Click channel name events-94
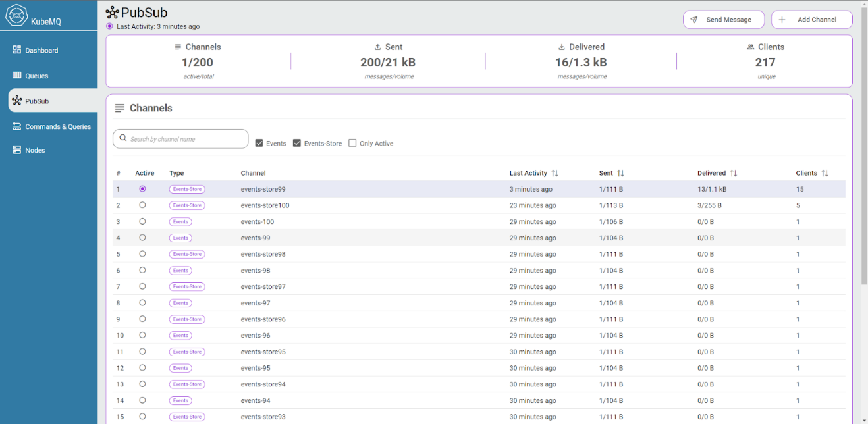Viewport: 868px width, 424px height. [256, 401]
